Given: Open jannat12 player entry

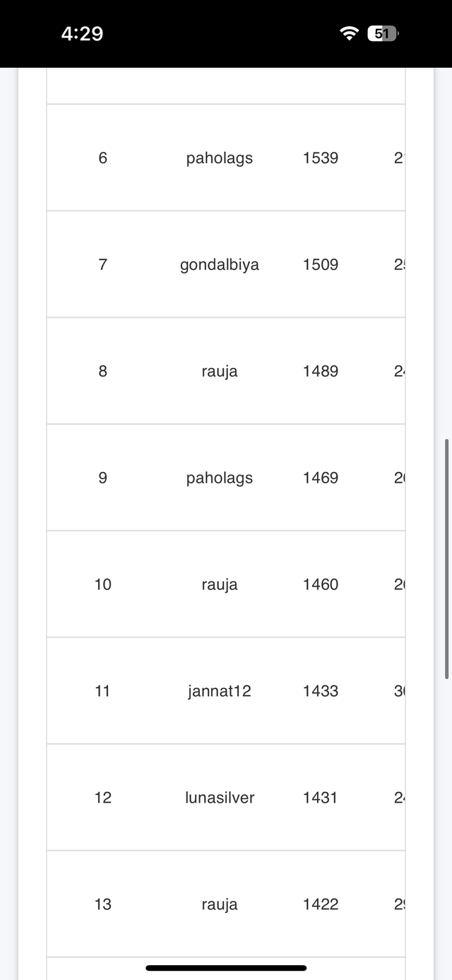Looking at the screenshot, I should point(220,691).
